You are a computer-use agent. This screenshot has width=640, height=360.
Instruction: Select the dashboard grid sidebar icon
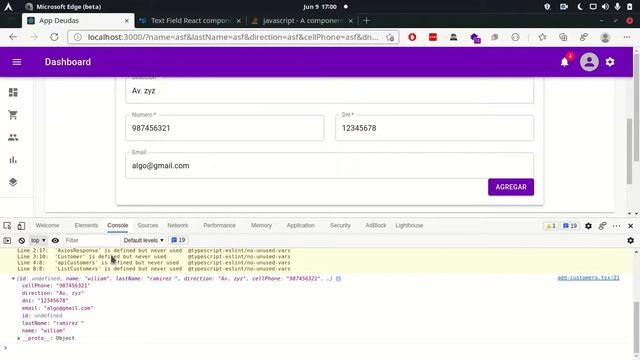13,92
